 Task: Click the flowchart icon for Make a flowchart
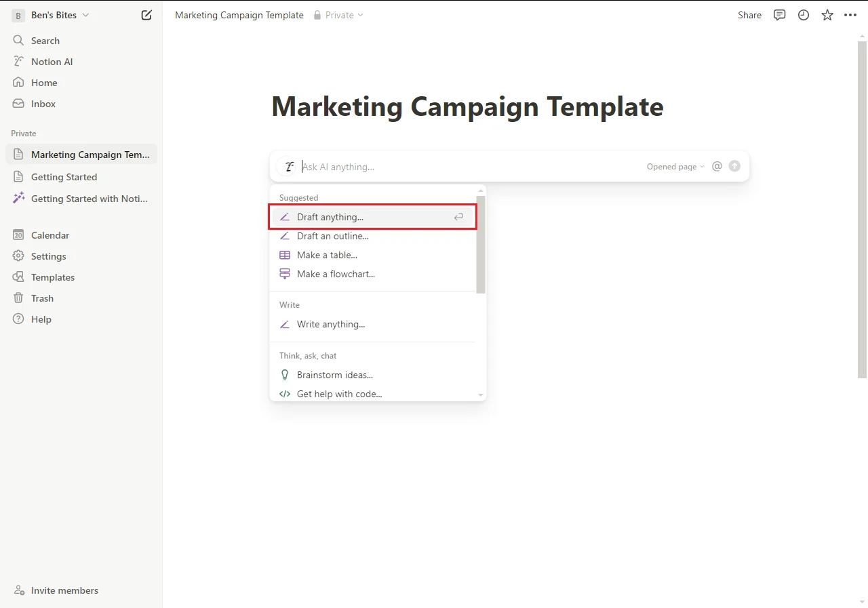[285, 274]
